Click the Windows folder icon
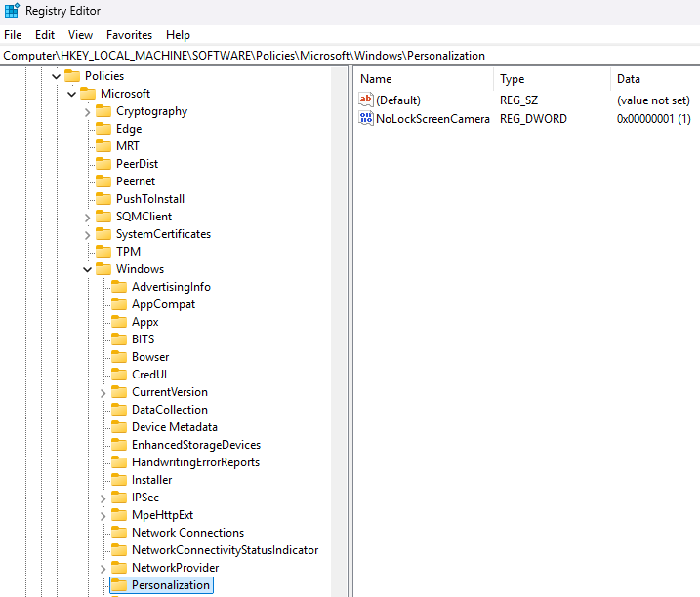This screenshot has width=700, height=597. 103,268
